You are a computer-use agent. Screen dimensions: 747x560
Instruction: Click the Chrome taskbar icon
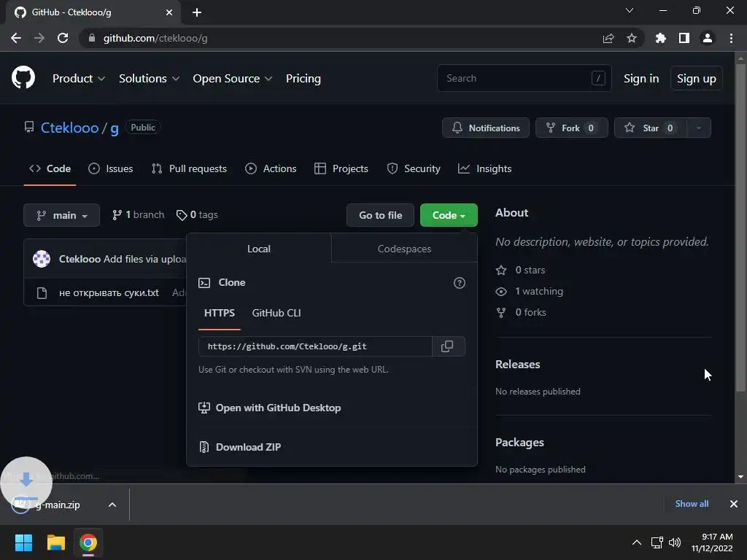pyautogui.click(x=88, y=542)
